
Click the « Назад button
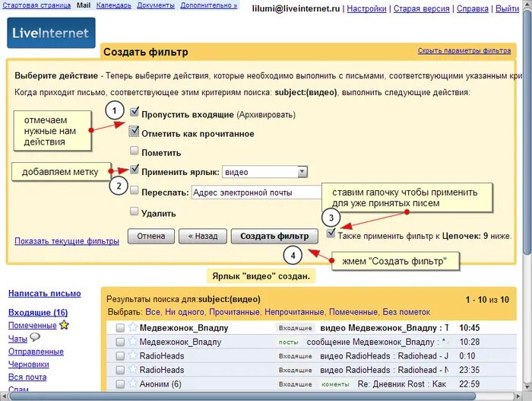click(x=203, y=236)
